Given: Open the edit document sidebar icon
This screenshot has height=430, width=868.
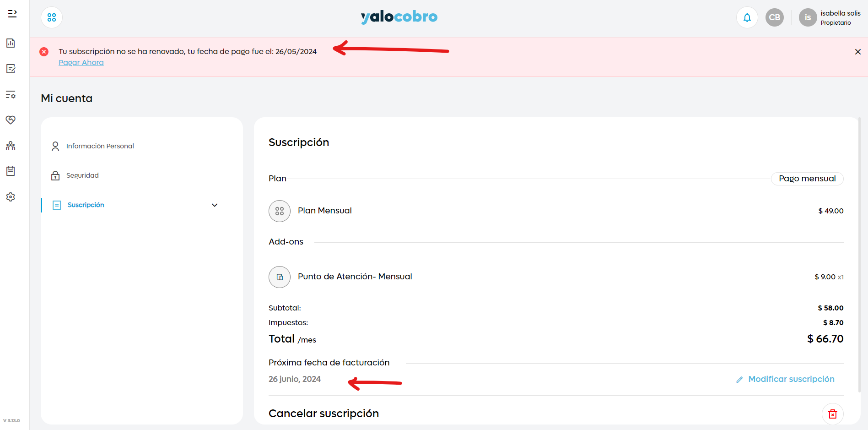Looking at the screenshot, I should click(11, 69).
